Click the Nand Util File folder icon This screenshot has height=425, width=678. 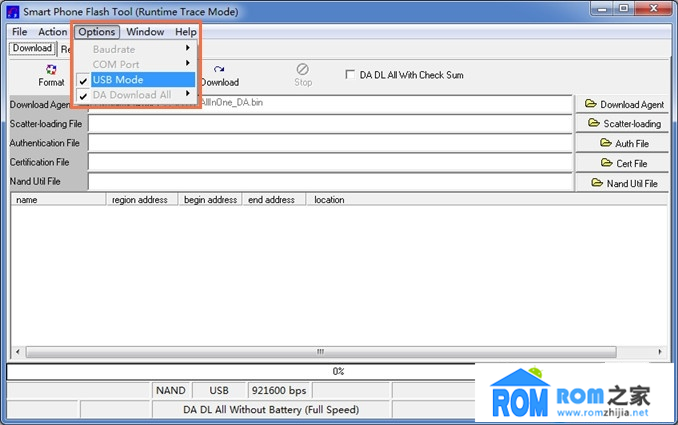[x=597, y=183]
